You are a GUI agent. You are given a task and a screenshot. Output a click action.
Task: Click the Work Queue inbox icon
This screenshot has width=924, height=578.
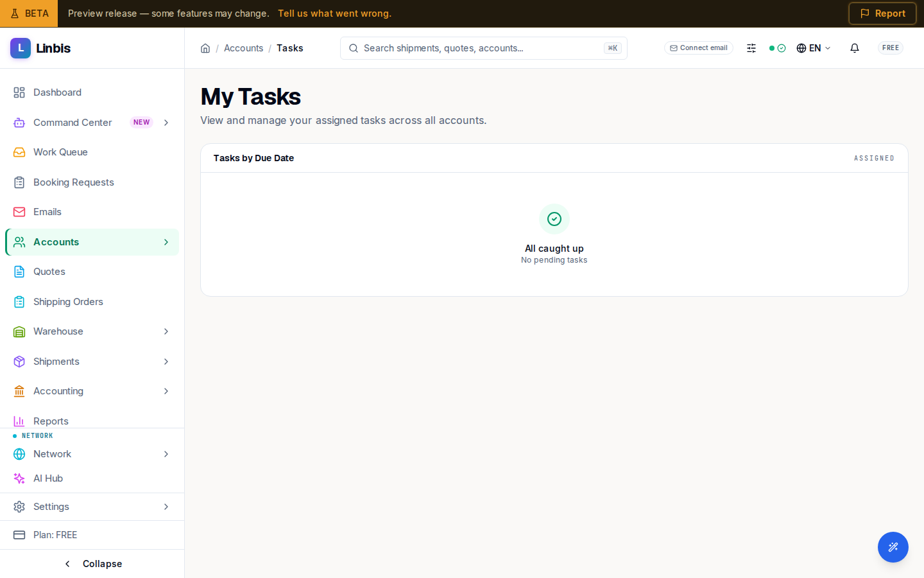19,152
